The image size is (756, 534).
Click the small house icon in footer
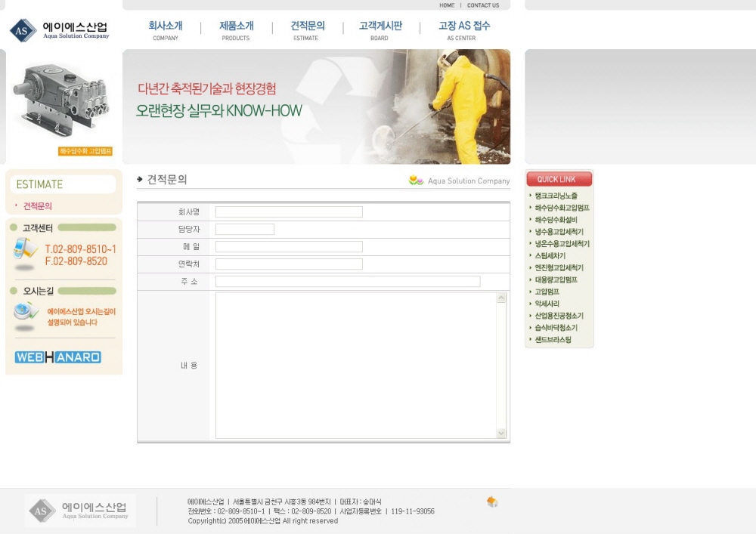492,502
